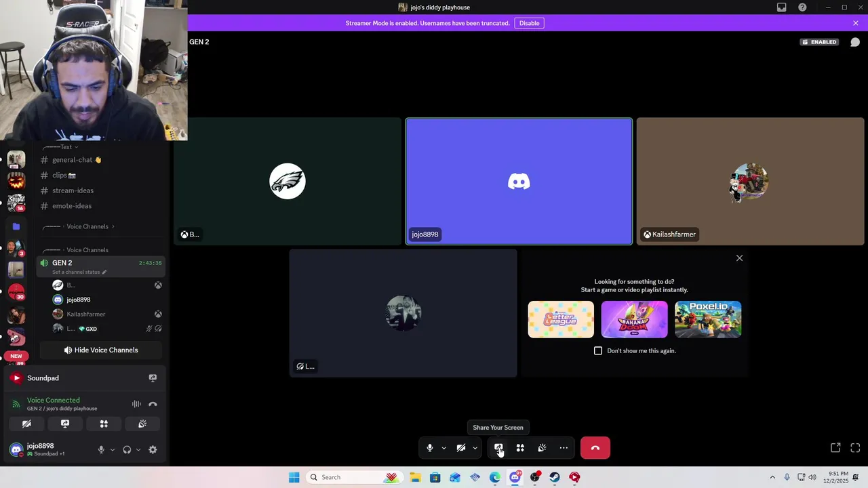868x488 pixels.
Task: Launch the Poxel.io activity
Action: 708,319
